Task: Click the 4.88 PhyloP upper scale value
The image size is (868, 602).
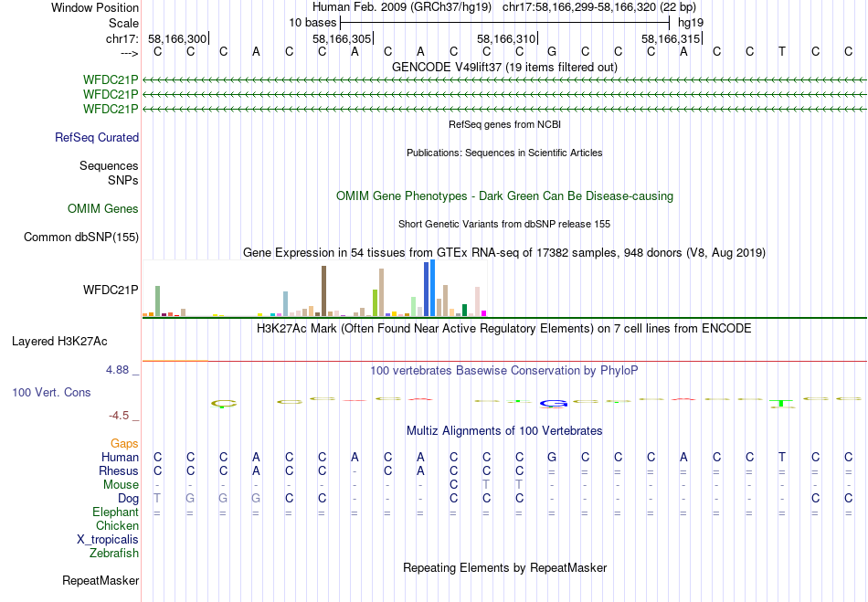Action: 117,370
